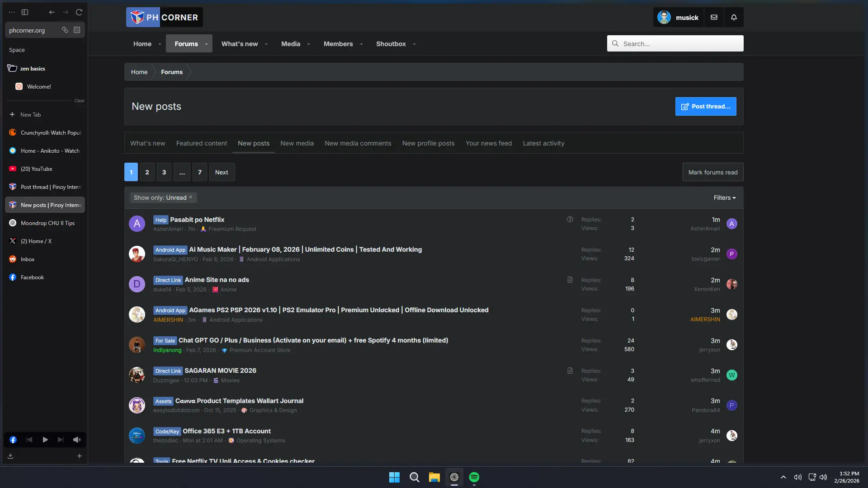The height and width of the screenshot is (488, 868).
Task: Open the taskbar Search icon
Action: point(414,477)
